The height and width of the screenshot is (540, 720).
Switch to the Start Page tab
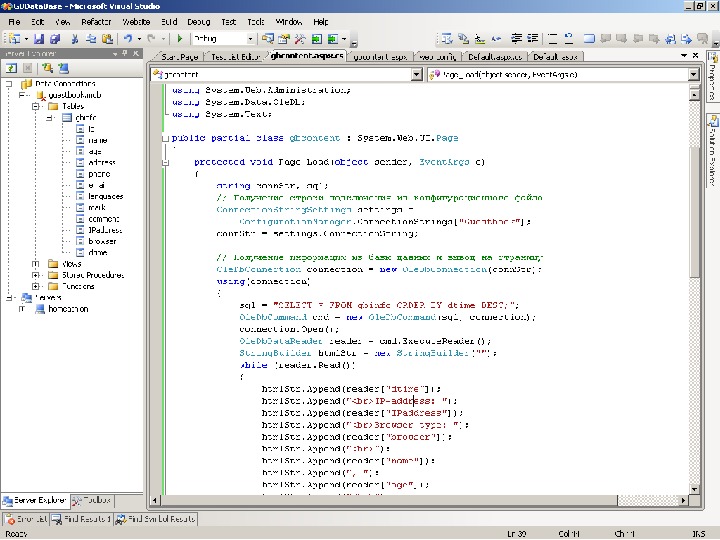point(179,57)
